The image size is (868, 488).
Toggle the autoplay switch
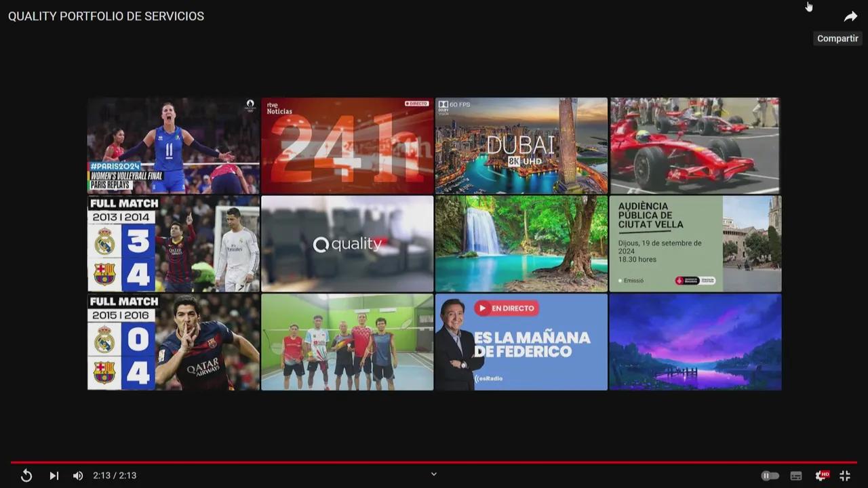click(x=770, y=476)
